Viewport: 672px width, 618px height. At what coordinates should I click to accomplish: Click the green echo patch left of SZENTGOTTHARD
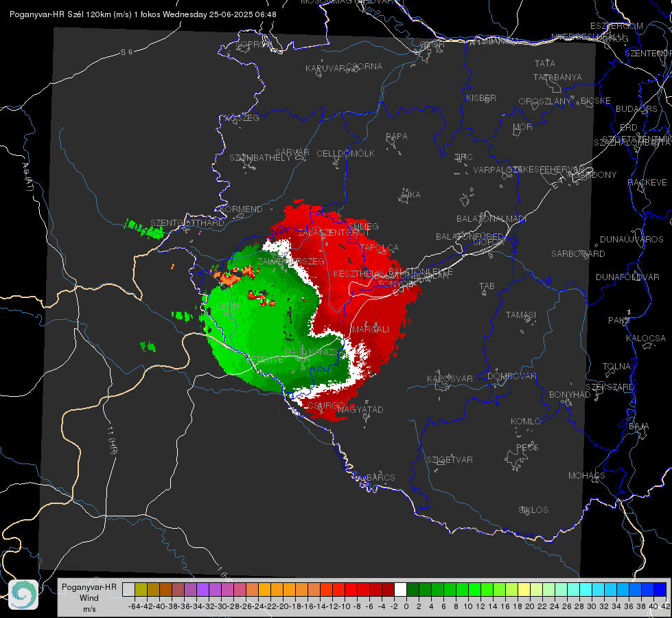pyautogui.click(x=144, y=229)
